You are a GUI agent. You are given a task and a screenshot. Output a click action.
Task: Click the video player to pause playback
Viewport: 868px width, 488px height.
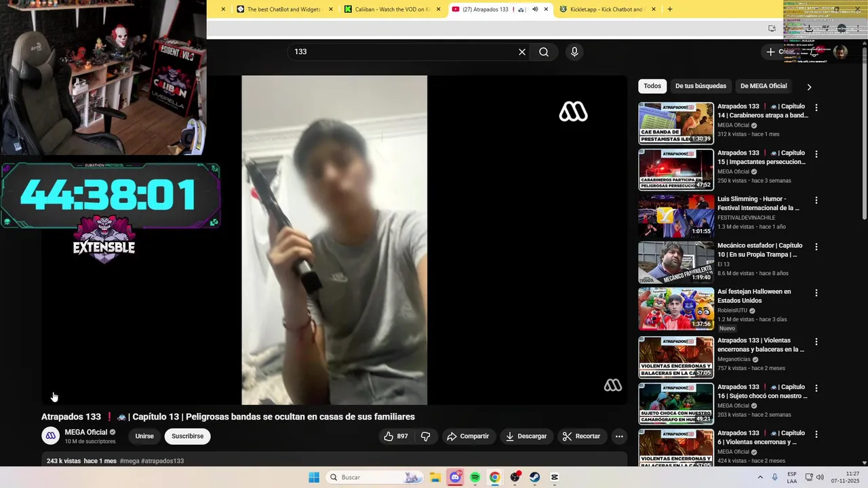(x=334, y=240)
